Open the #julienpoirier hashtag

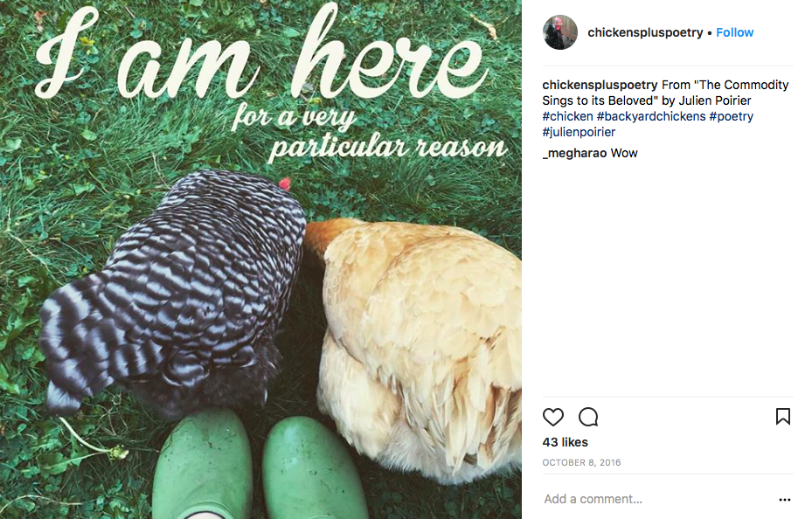click(579, 132)
